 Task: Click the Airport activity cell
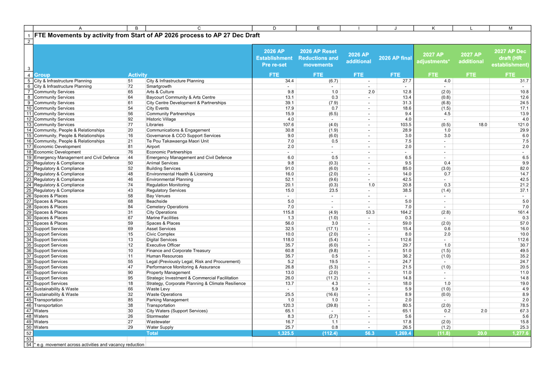click(x=153, y=147)
